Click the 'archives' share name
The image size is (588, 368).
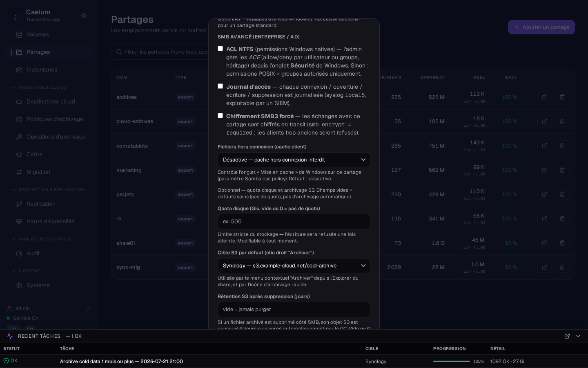coord(127,97)
